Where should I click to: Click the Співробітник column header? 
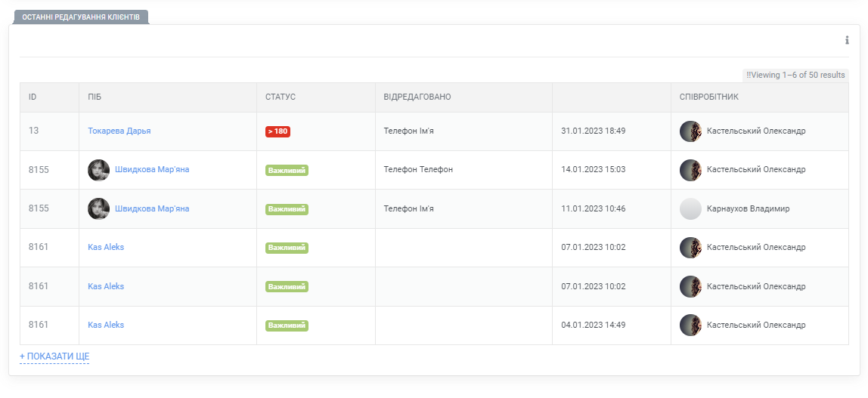click(x=709, y=97)
